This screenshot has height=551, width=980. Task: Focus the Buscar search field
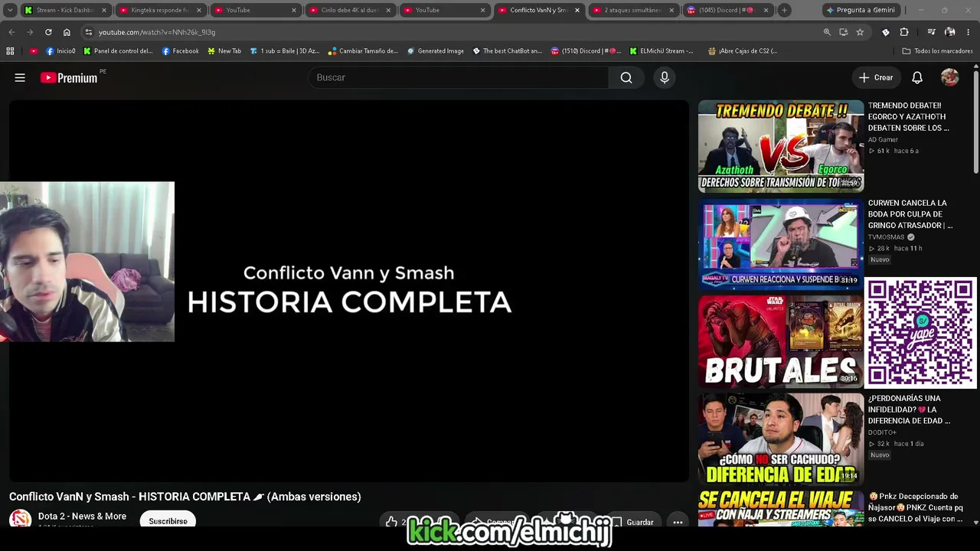point(459,77)
